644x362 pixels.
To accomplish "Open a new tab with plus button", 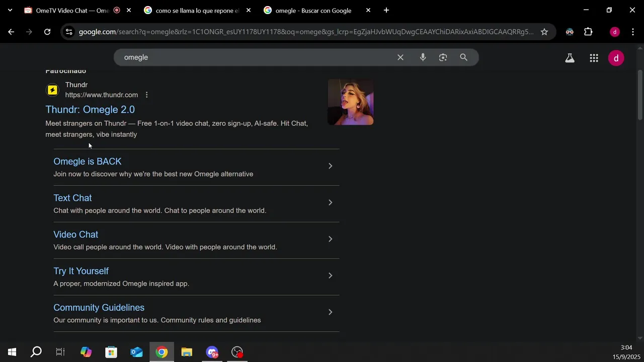I will (x=386, y=10).
